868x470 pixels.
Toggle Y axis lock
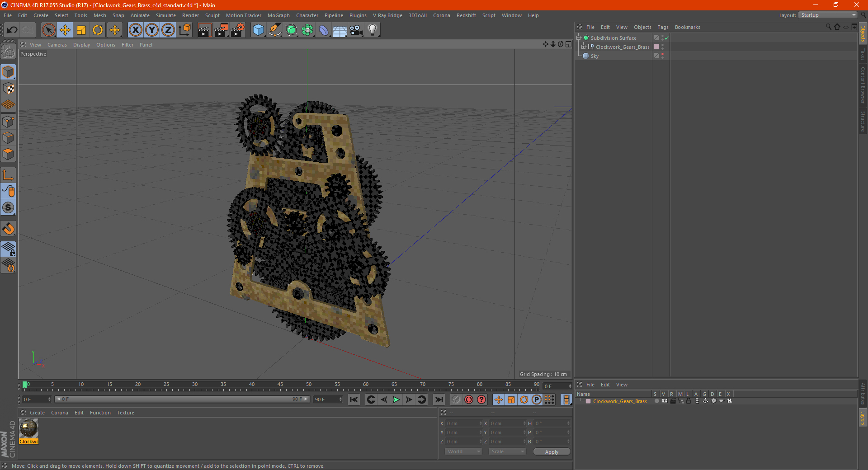[x=152, y=30]
